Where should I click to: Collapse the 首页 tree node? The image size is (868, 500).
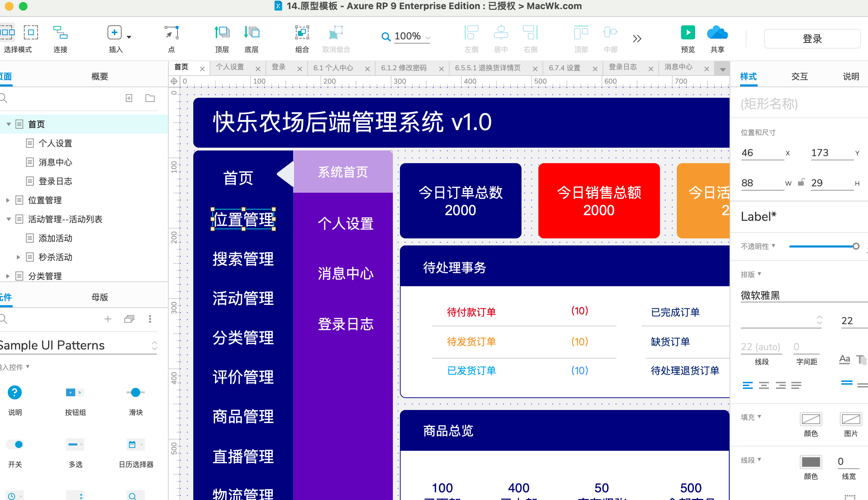click(x=8, y=124)
